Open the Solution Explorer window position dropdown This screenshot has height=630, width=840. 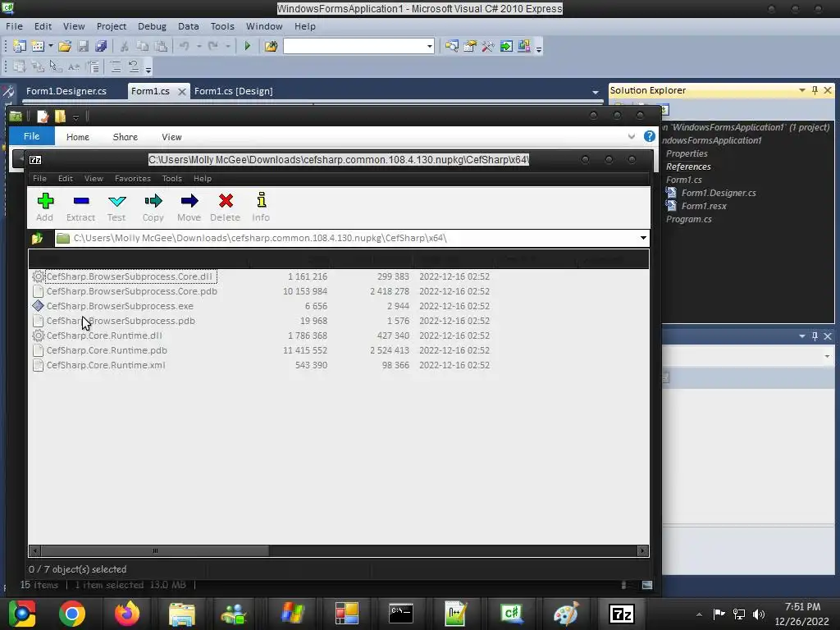click(x=802, y=90)
